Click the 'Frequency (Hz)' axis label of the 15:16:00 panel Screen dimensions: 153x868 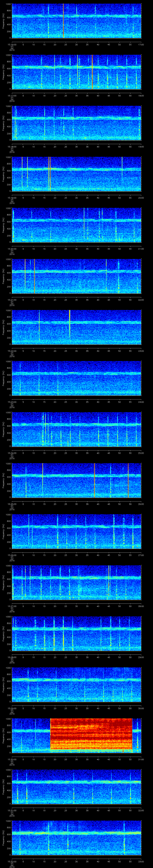[x=3, y=21]
